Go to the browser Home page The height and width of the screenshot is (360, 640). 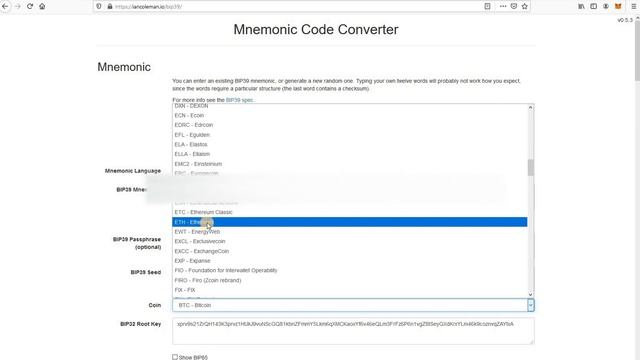pos(42,7)
